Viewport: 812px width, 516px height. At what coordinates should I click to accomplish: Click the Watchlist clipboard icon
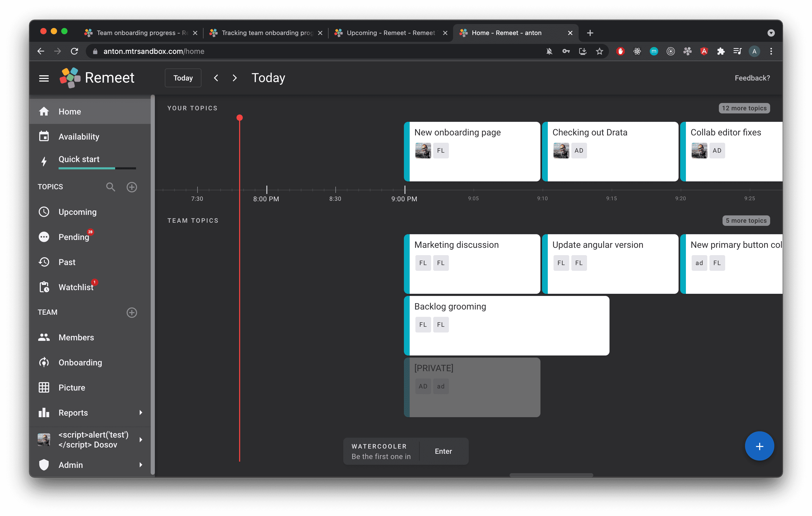click(44, 287)
